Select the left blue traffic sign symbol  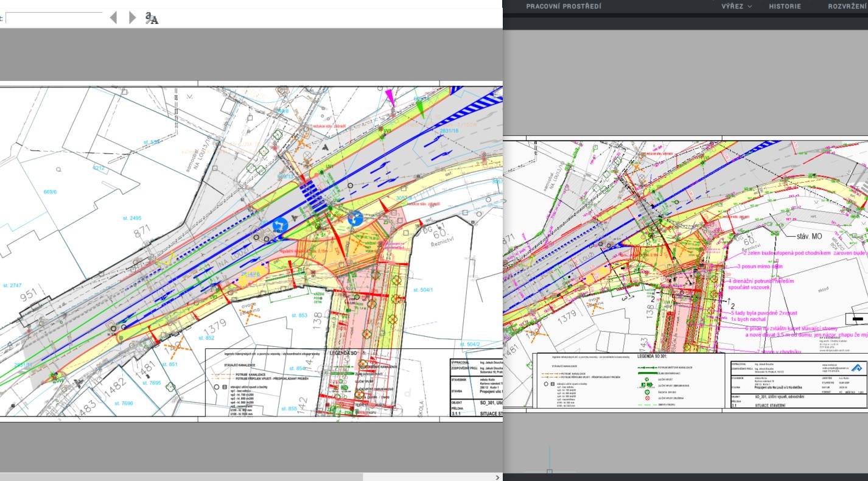(280, 225)
